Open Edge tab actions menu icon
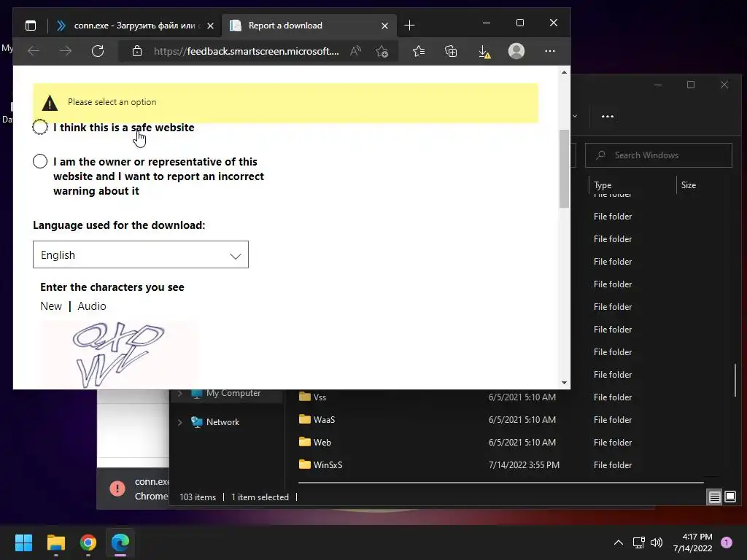The image size is (747, 560). [31, 26]
